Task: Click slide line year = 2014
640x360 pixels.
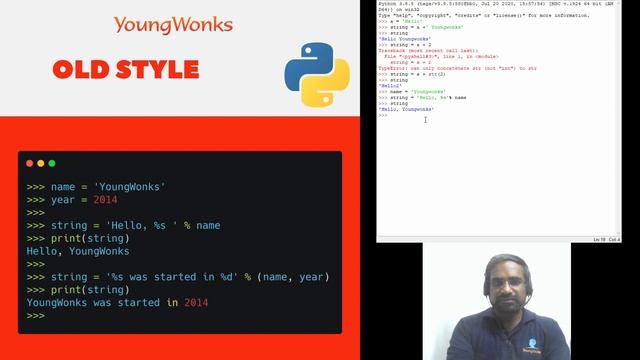Action: pos(72,200)
